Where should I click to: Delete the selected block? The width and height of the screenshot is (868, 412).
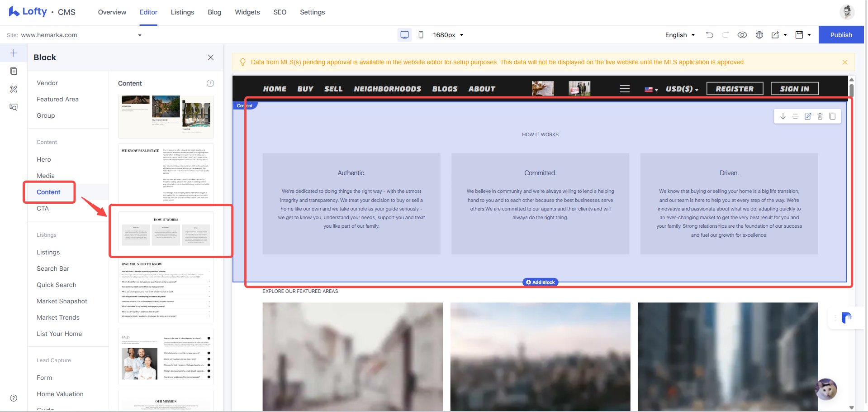click(820, 116)
